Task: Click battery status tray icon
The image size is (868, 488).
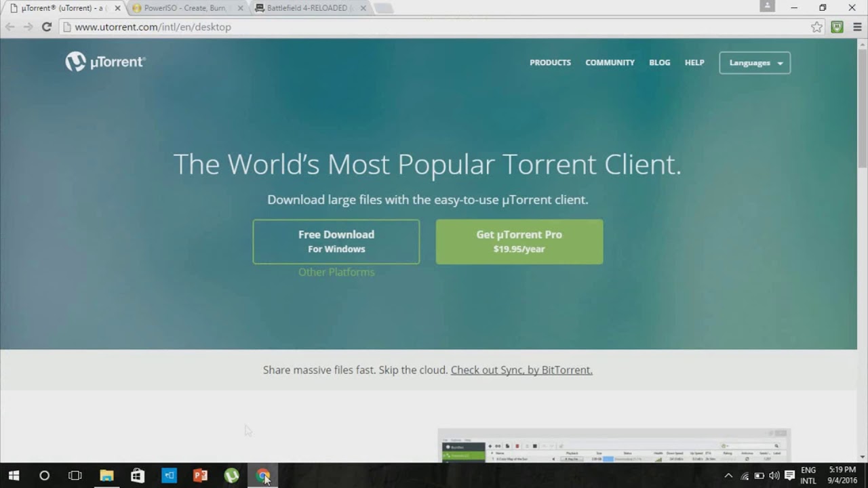Action: point(759,476)
